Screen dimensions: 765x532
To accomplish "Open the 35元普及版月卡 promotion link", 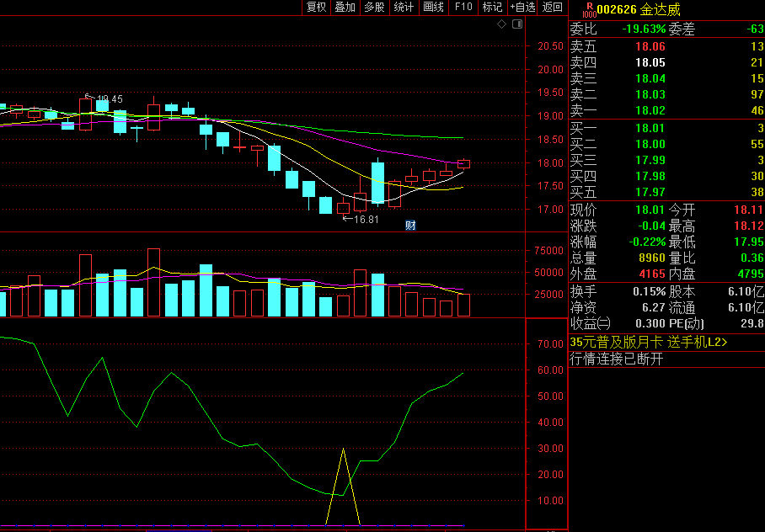I will coord(649,343).
